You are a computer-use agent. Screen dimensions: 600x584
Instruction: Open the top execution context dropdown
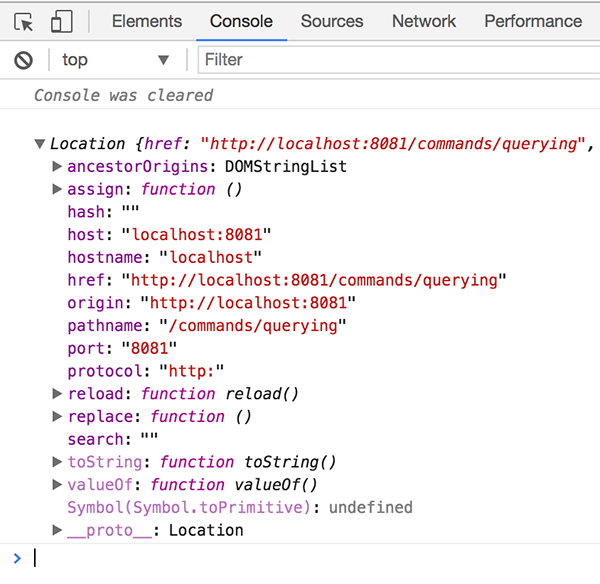[x=115, y=60]
